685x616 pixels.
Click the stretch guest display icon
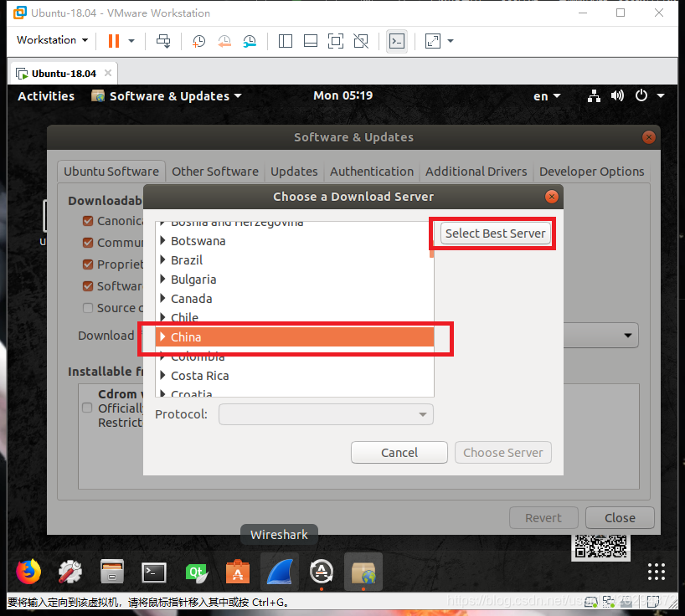click(432, 41)
